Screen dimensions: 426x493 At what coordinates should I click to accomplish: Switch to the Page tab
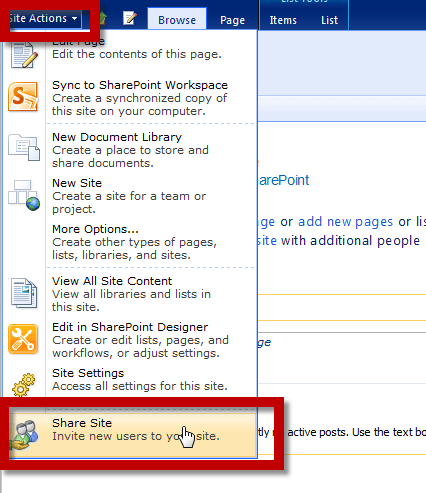pyautogui.click(x=232, y=20)
